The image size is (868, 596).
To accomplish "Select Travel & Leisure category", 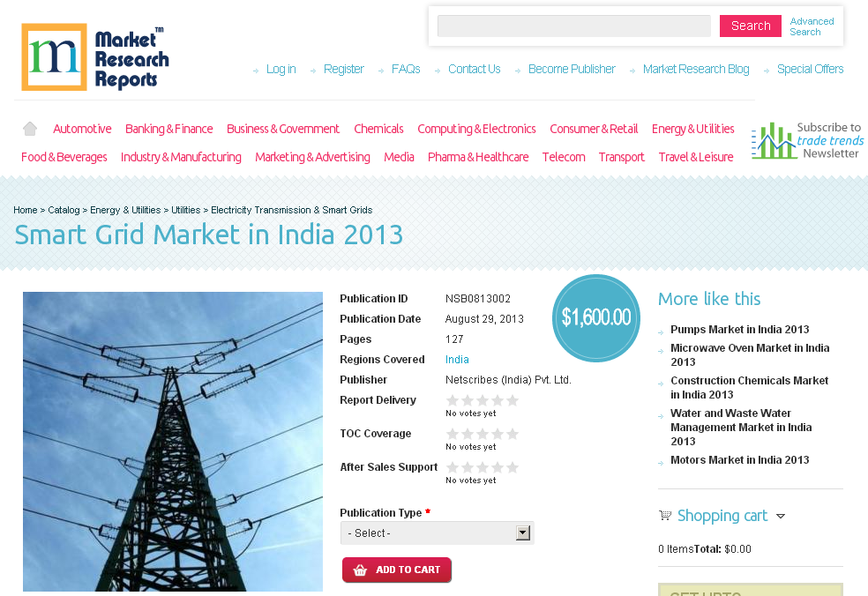I will (x=696, y=157).
